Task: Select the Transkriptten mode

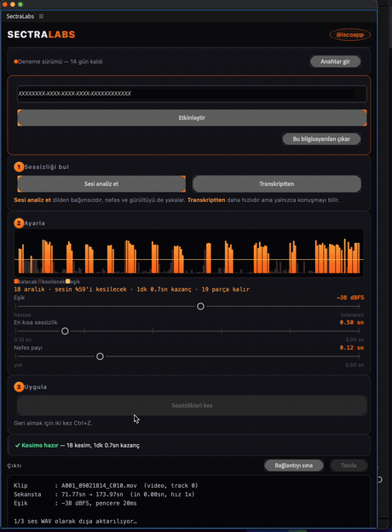Action: [x=277, y=184]
